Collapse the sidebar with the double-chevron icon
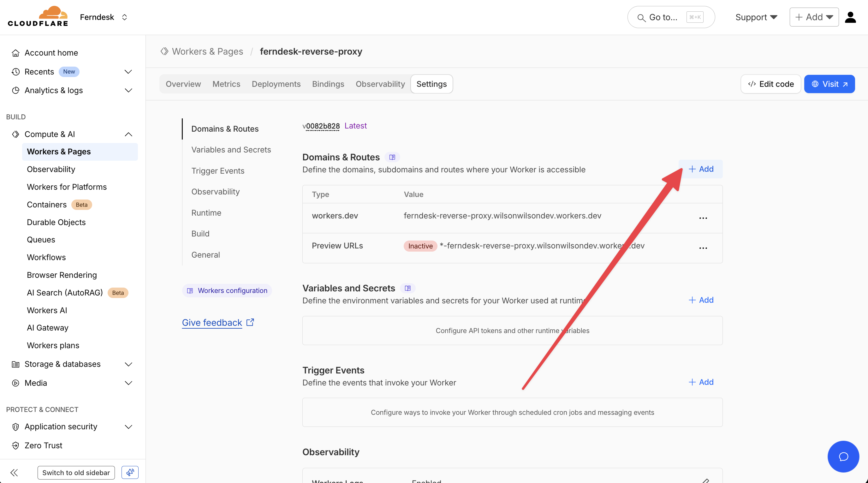 click(14, 472)
